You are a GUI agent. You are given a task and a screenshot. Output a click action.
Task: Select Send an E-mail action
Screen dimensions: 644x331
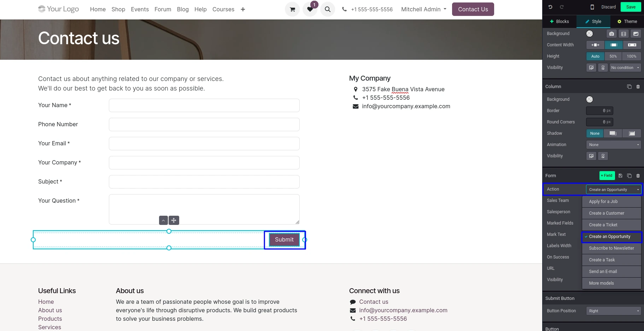coord(611,272)
